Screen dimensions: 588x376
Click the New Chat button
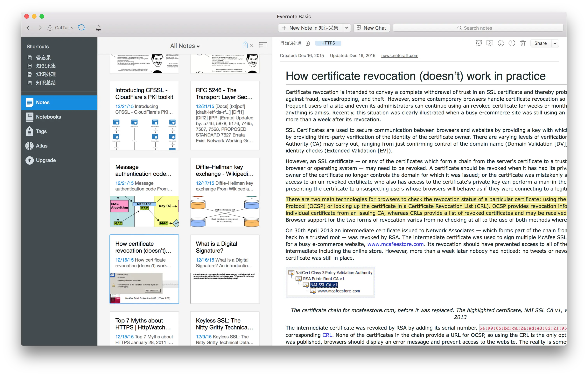(x=371, y=28)
